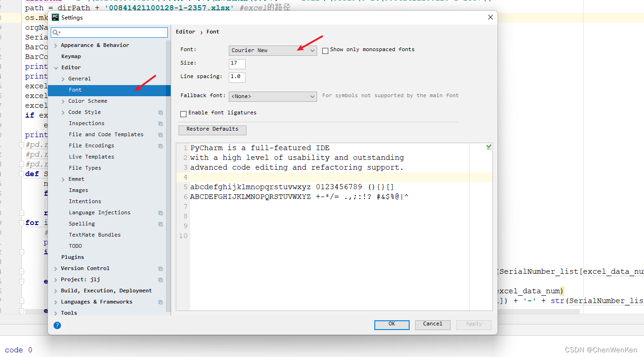
Task: Open Spelling settings page
Action: pos(82,224)
